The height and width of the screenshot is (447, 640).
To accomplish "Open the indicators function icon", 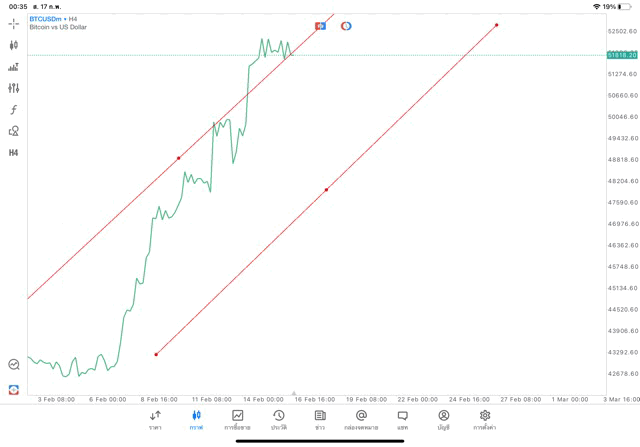I will coord(14,110).
